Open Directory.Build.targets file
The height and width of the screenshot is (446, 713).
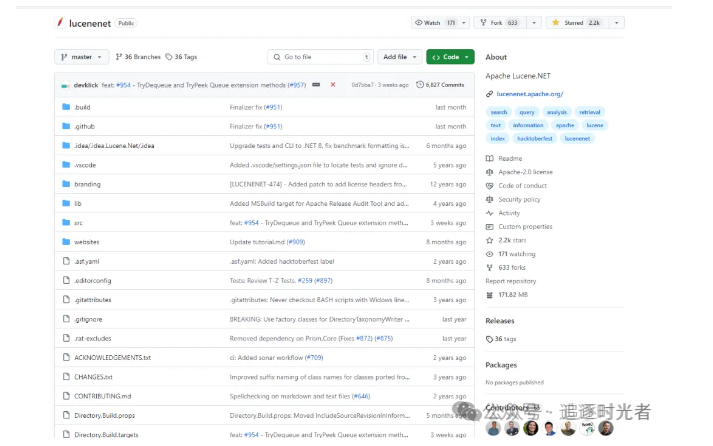(106, 435)
